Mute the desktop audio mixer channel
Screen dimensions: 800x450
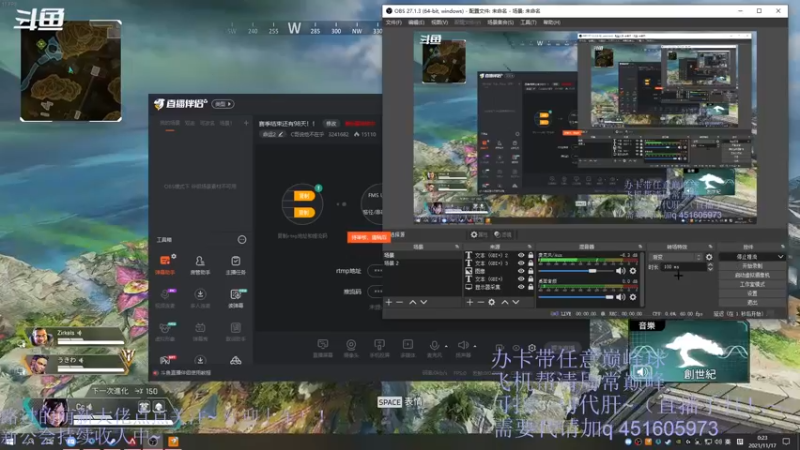pyautogui.click(x=620, y=296)
